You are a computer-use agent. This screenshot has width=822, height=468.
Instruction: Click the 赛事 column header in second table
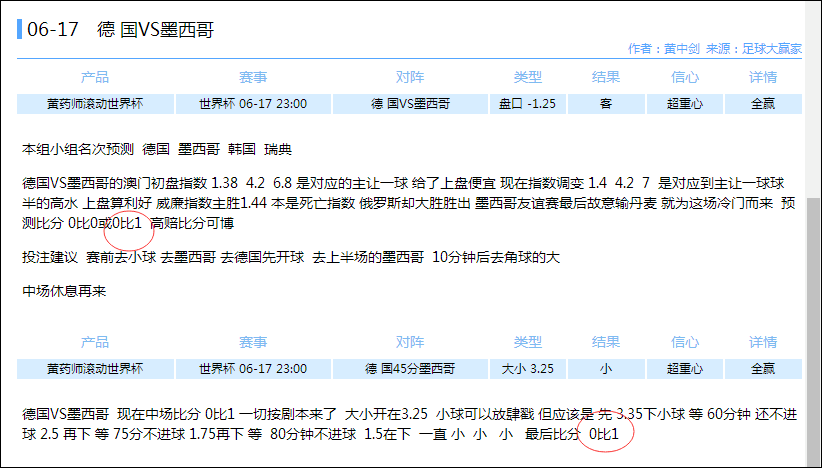(253, 342)
